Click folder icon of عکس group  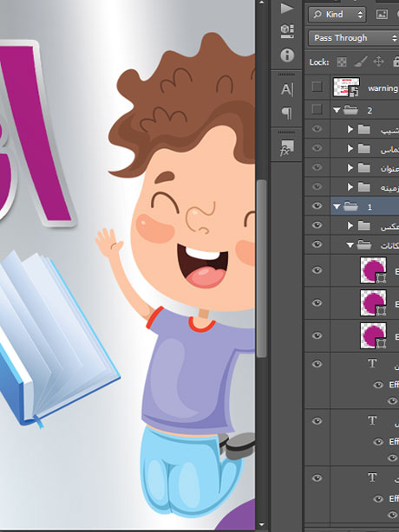click(x=364, y=225)
